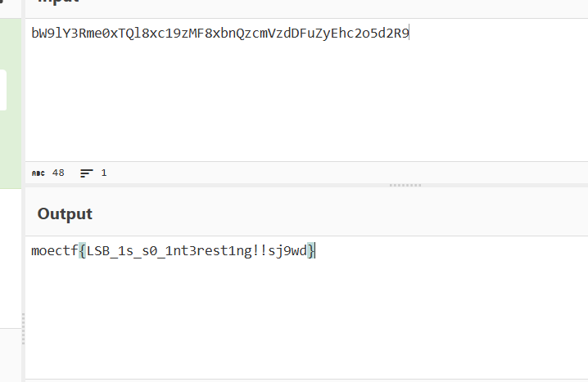This screenshot has height=382, width=588.
Task: Click the sj9wd suffix in the output
Action: click(290, 250)
